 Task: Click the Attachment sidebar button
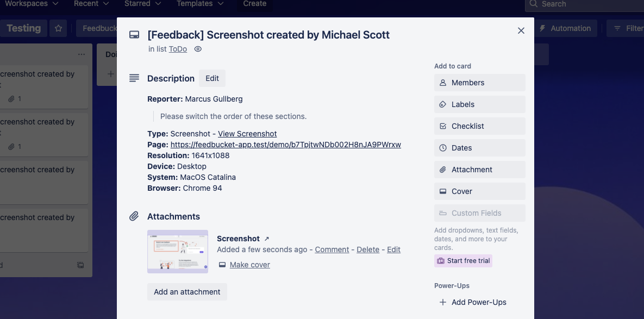(x=480, y=170)
